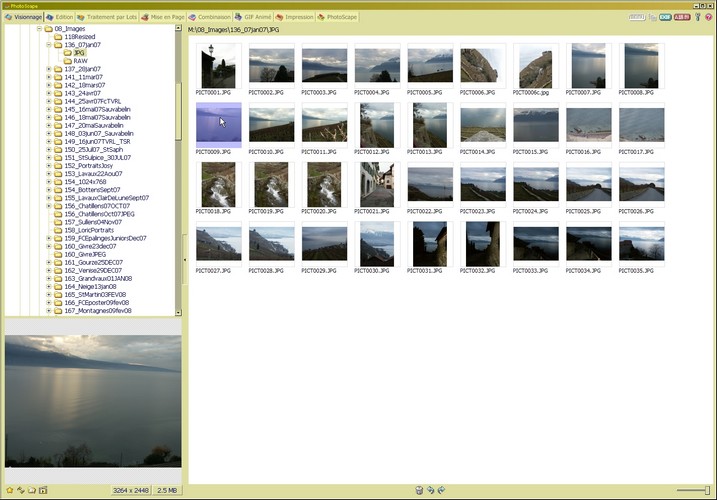Click the favorites star icon
This screenshot has width=717, height=500.
click(x=8, y=490)
